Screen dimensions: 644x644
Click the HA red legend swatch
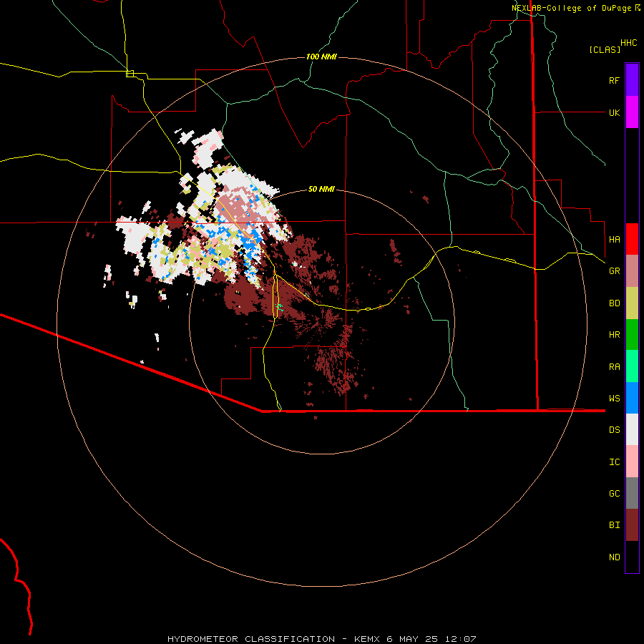tap(632, 239)
